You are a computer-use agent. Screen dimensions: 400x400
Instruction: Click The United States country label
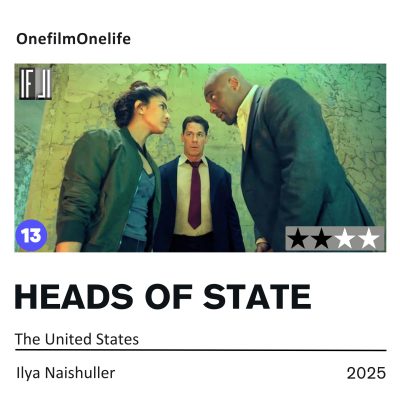(77, 339)
